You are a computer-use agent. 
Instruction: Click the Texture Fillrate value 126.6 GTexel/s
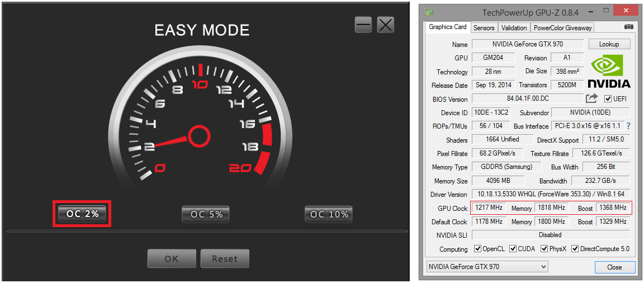point(601,153)
